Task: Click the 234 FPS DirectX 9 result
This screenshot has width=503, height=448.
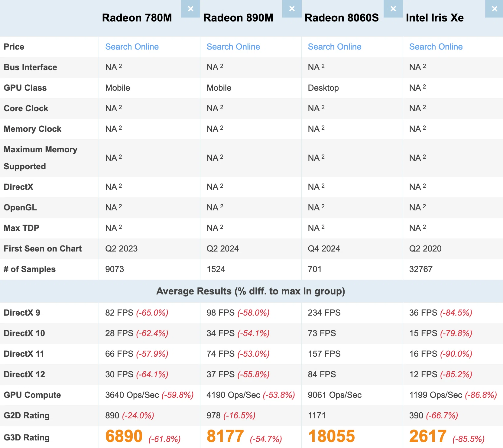Action: tap(324, 313)
